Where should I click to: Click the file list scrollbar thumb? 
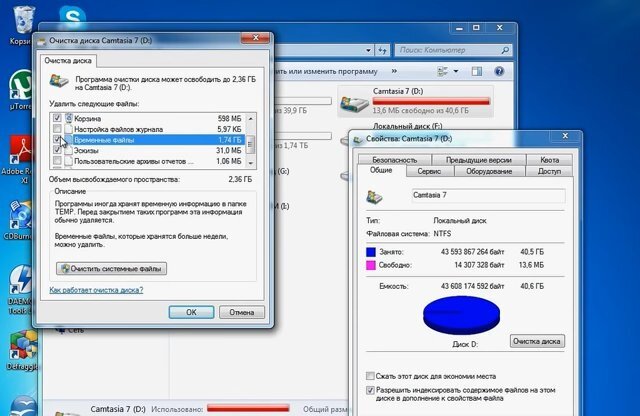[251, 144]
